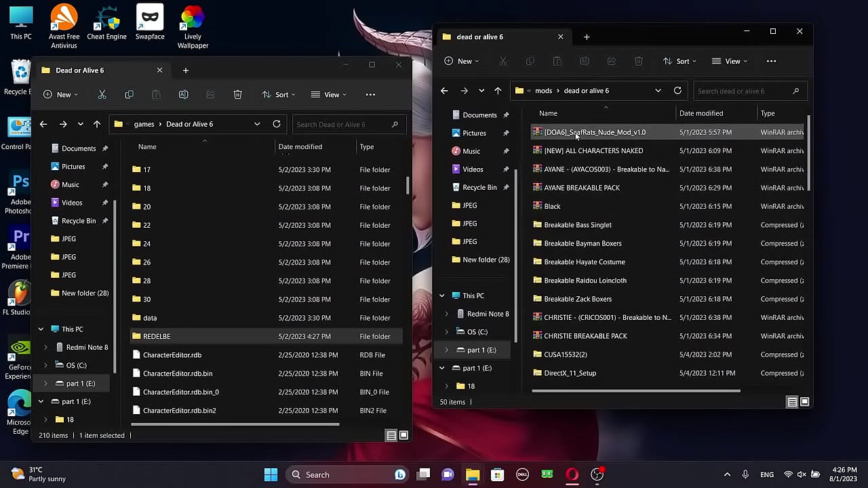868x488 pixels.
Task: Go up one level in the games window
Action: pyautogui.click(x=97, y=124)
